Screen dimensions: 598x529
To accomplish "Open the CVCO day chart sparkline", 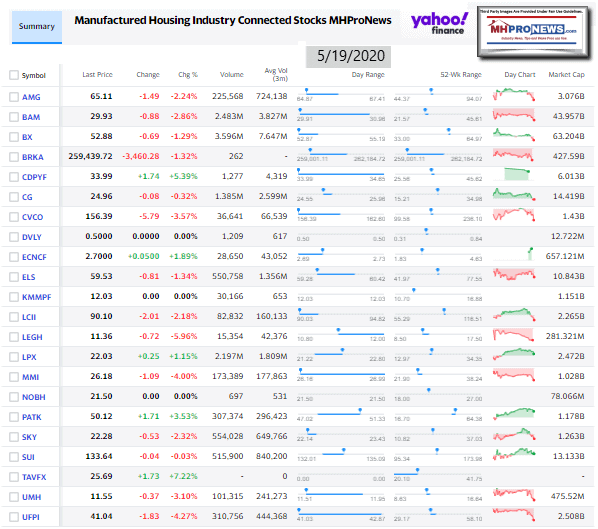I will click(x=514, y=214).
